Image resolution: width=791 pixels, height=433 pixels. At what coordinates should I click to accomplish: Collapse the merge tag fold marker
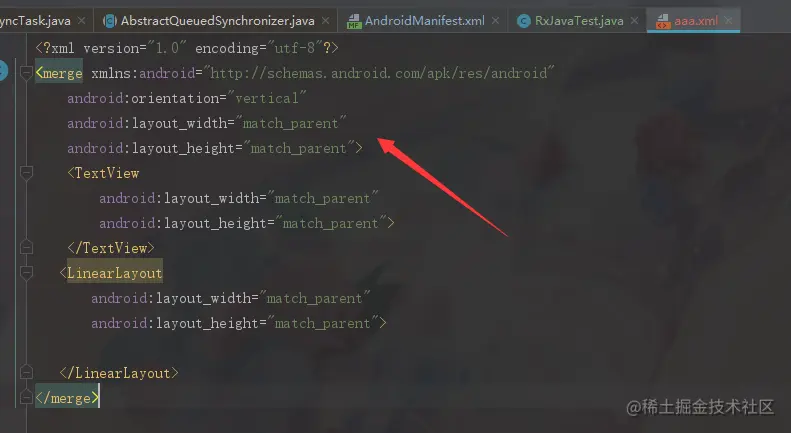tap(26, 73)
